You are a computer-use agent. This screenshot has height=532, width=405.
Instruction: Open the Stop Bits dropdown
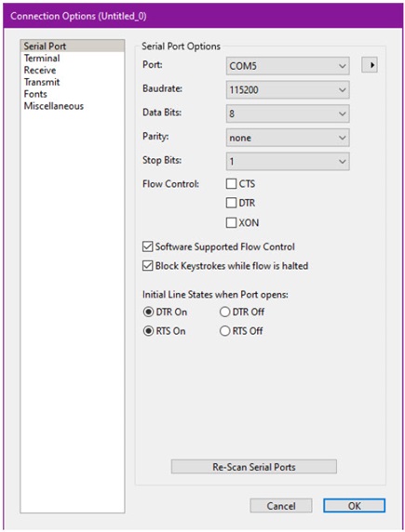288,161
